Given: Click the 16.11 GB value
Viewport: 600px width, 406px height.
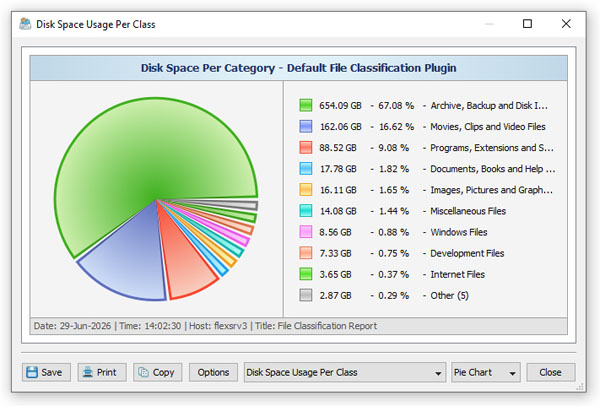Looking at the screenshot, I should click(338, 190).
